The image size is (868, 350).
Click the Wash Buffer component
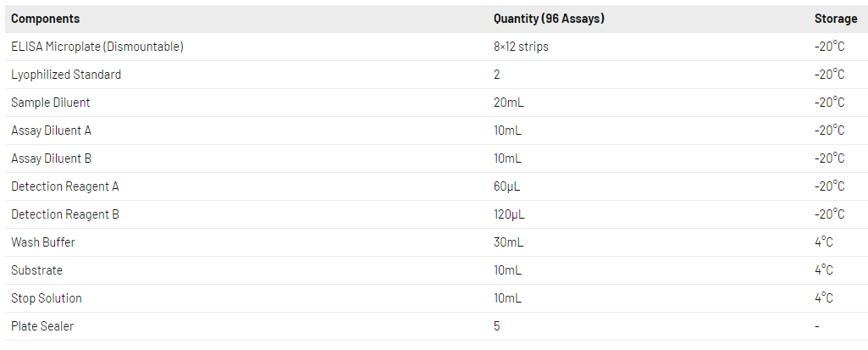point(43,242)
